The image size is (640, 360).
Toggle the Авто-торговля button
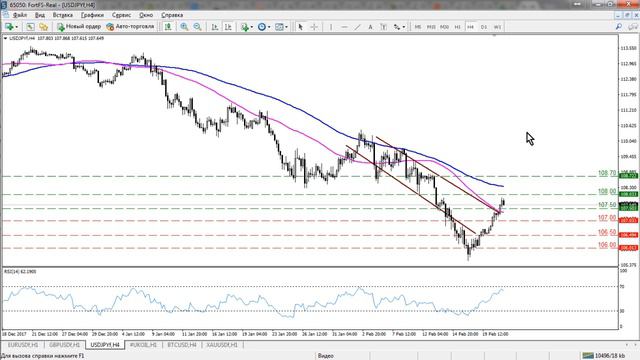[x=130, y=27]
